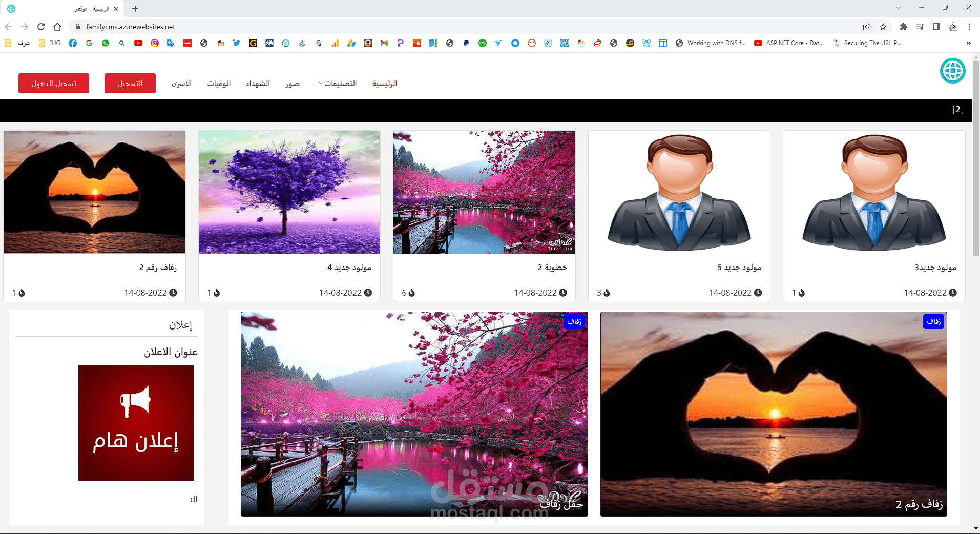Viewport: 980px width, 534px height.
Task: Go to the browser home page
Action: pyautogui.click(x=57, y=27)
